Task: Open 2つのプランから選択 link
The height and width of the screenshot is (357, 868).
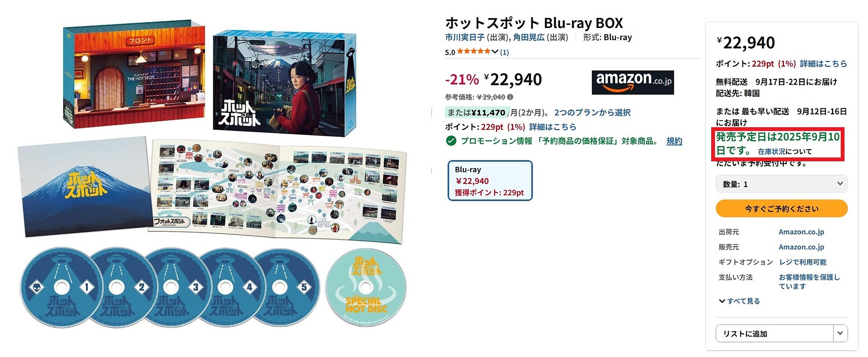Action: pyautogui.click(x=592, y=113)
